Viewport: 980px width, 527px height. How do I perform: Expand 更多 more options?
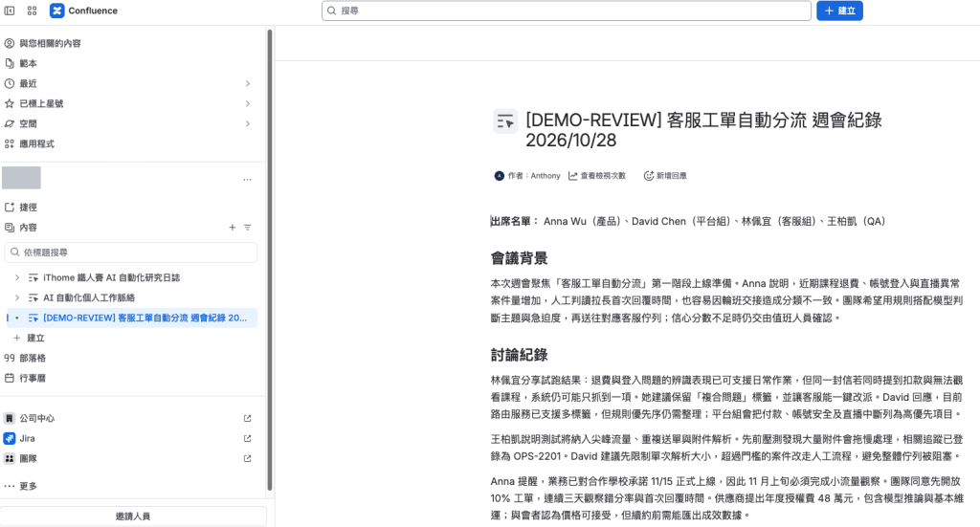click(28, 486)
